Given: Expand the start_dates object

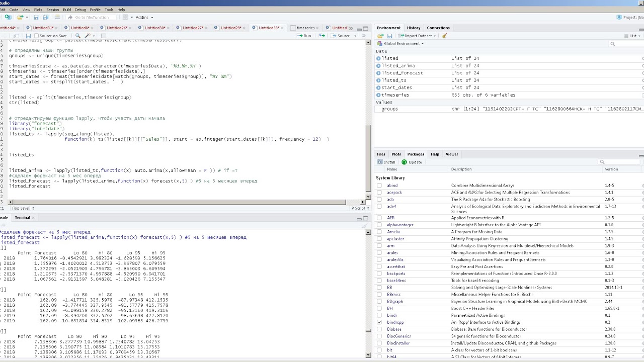Looking at the screenshot, I should click(378, 87).
